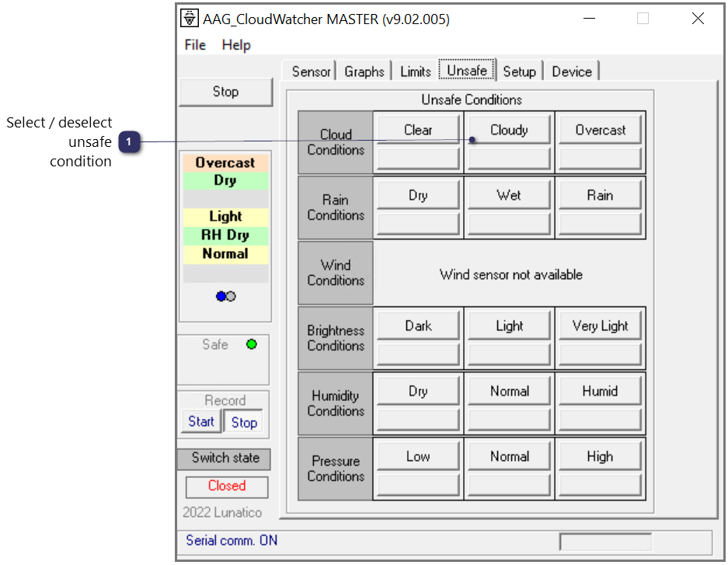Show the Device tab
This screenshot has width=728, height=565.
(572, 71)
